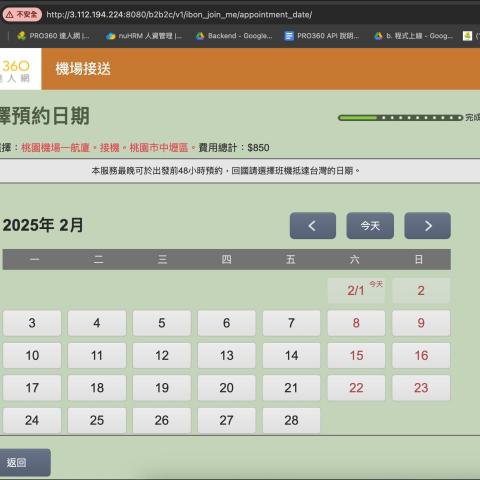
Task: Click the 六 Saturday column header
Action: pyautogui.click(x=355, y=259)
